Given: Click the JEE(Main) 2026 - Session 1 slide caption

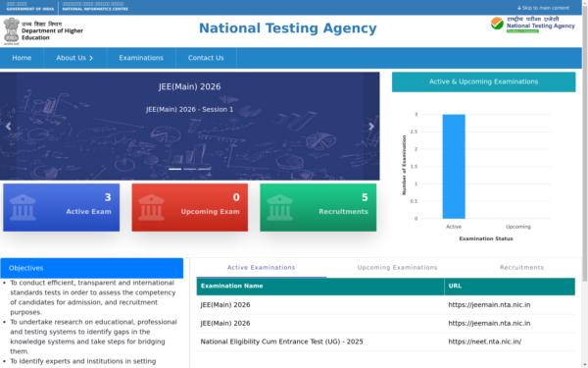Looking at the screenshot, I should pyautogui.click(x=189, y=109).
